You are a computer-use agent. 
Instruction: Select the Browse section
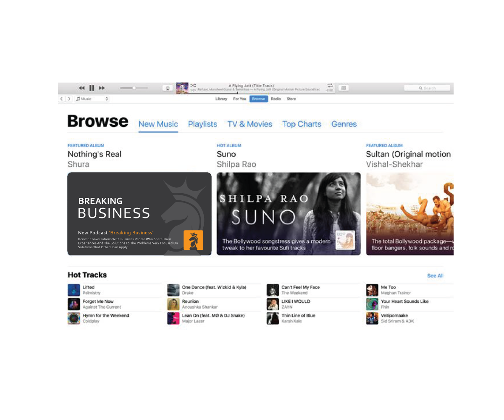coord(259,99)
